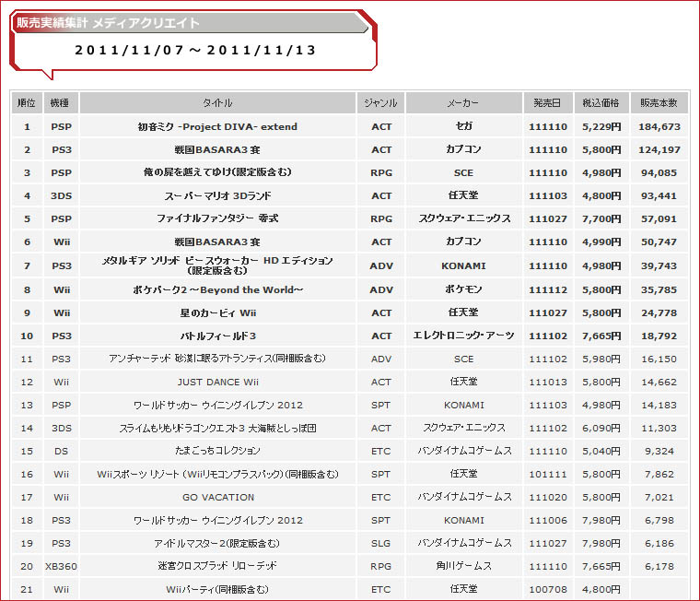Select the title 俺の屍を越えてゆけ(限定版含む)
The width and height of the screenshot is (700, 601).
[x=217, y=172]
